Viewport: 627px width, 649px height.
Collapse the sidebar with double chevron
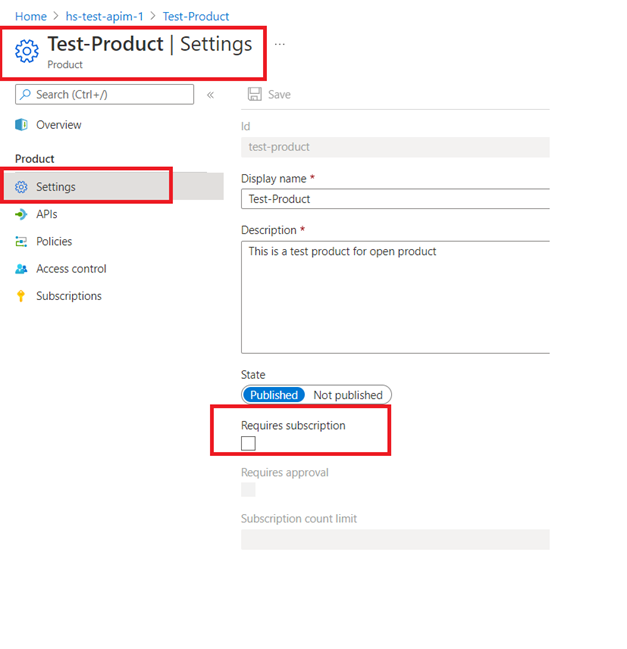pyautogui.click(x=210, y=95)
